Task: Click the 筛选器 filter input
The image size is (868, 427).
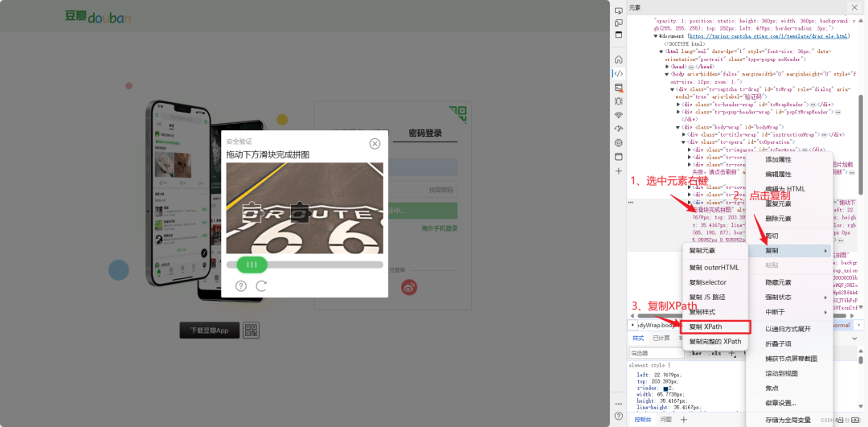Action: pyautogui.click(x=657, y=353)
